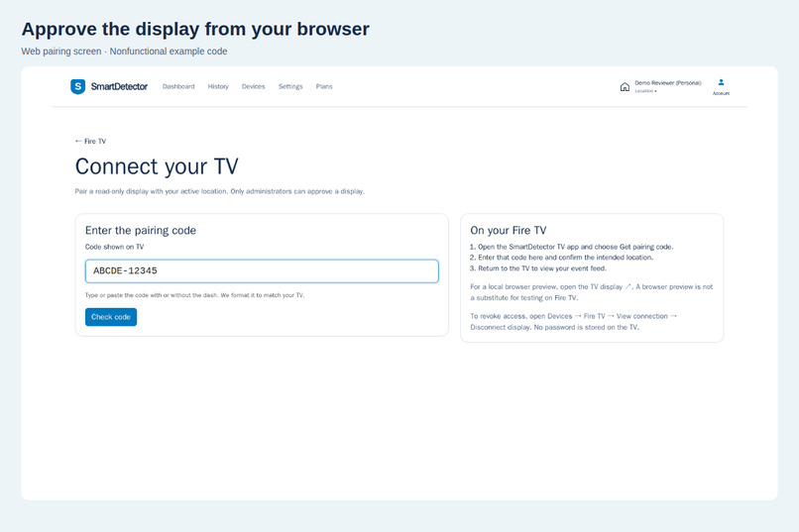This screenshot has height=532, width=799.
Task: Click the home location icon
Action: tap(625, 86)
